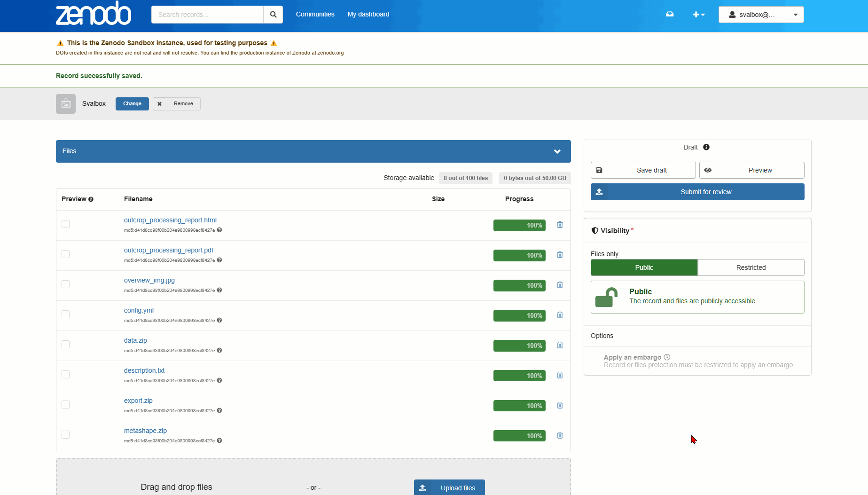Click the 100% progress bar for data.zip
This screenshot has width=868, height=495.
[519, 346]
